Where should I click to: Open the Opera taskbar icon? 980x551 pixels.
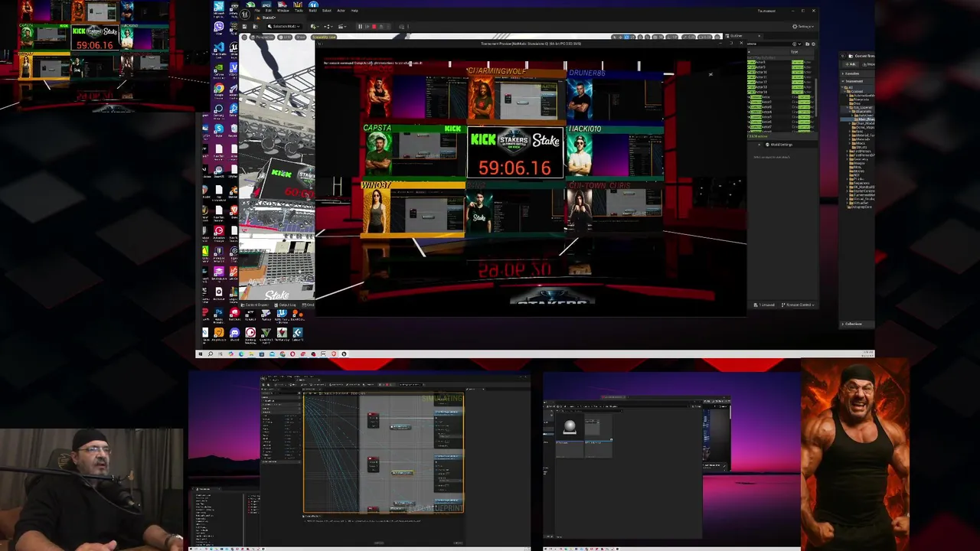tap(292, 354)
